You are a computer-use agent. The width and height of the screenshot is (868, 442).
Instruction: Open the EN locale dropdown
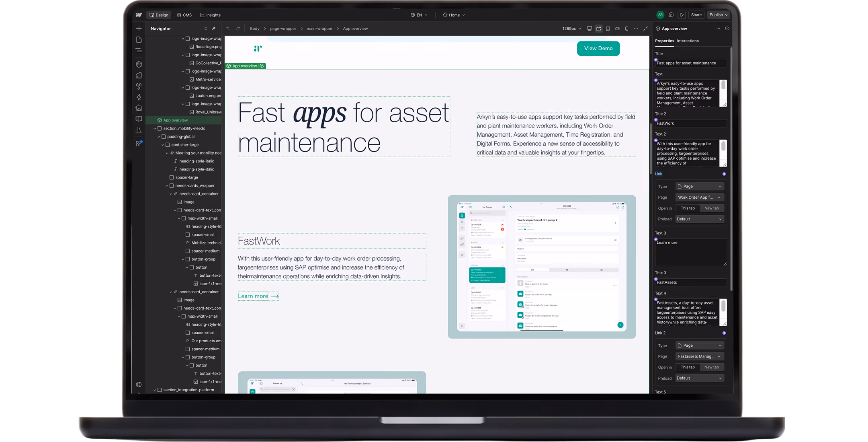[x=419, y=15]
